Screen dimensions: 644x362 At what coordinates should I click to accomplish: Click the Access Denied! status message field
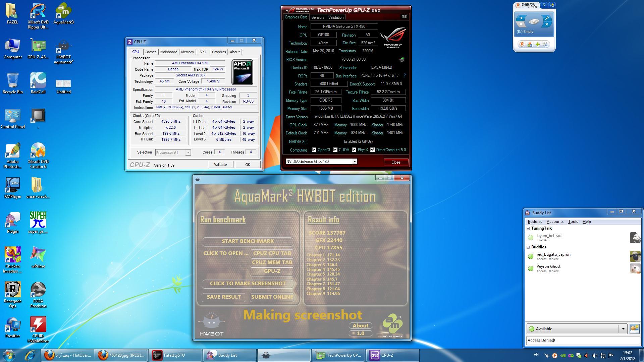pos(583,341)
